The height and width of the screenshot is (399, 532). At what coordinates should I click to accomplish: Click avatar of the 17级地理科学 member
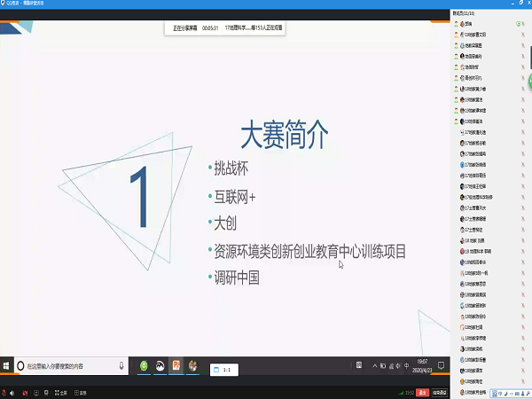click(x=462, y=197)
